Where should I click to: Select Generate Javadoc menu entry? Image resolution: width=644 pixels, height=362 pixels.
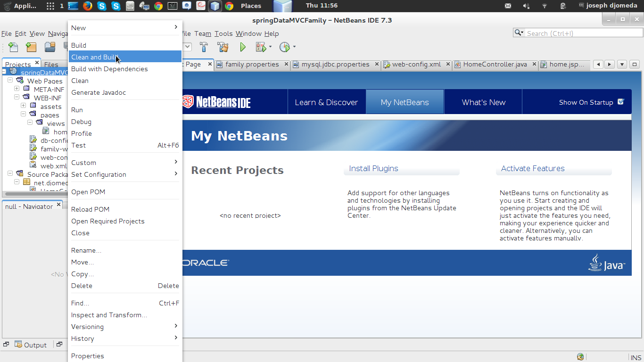[x=125, y=92]
